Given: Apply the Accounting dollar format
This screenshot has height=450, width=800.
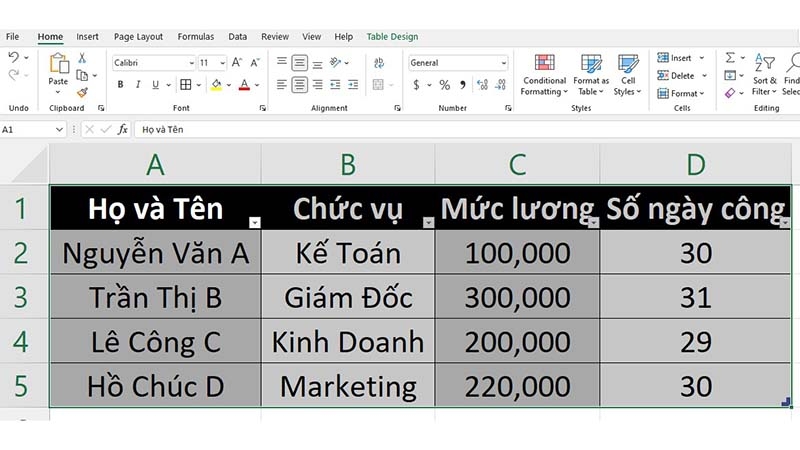Looking at the screenshot, I should coord(416,85).
